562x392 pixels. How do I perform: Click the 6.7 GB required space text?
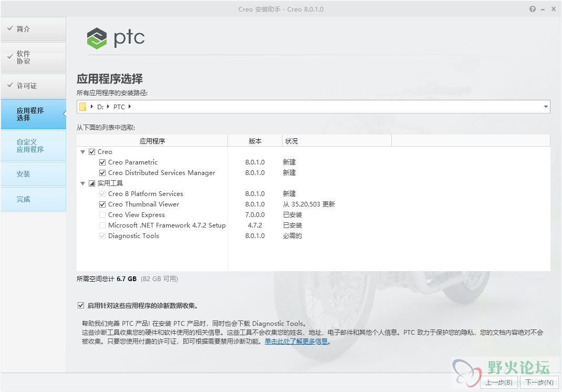127,278
